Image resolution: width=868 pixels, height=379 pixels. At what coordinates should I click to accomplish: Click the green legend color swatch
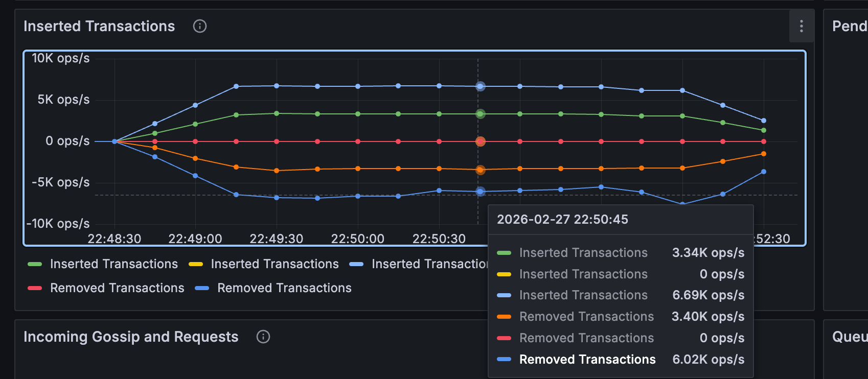tap(35, 264)
